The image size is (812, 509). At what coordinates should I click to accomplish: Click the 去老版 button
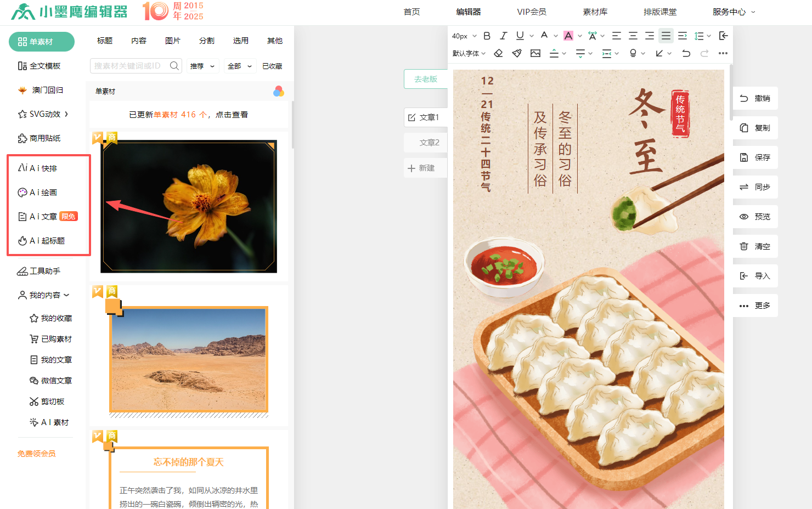click(426, 79)
